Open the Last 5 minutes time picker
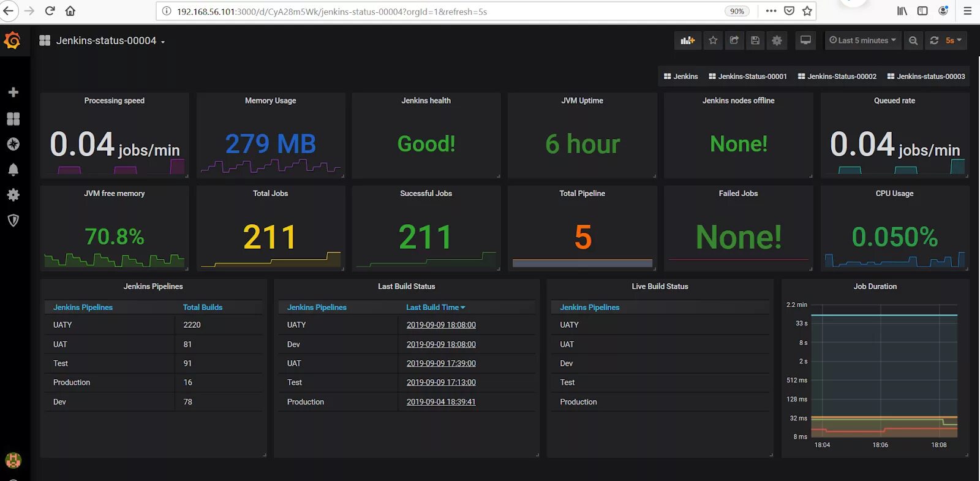The height and width of the screenshot is (481, 980). 862,40
